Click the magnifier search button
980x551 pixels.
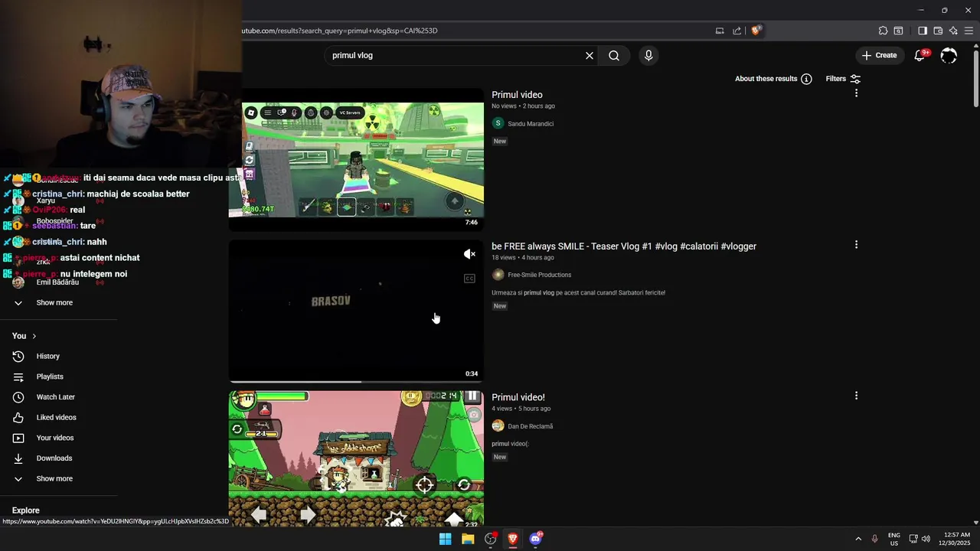pyautogui.click(x=614, y=56)
